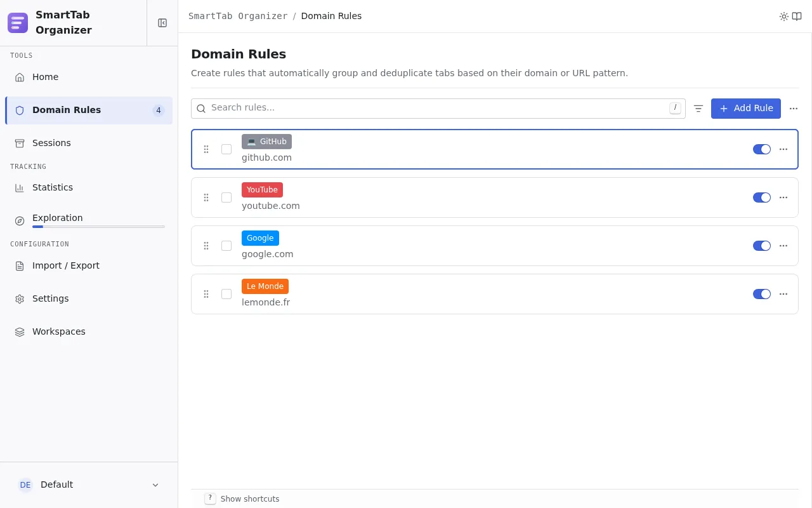Click the Exploration progress bar
The image size is (812, 508).
coord(98,227)
